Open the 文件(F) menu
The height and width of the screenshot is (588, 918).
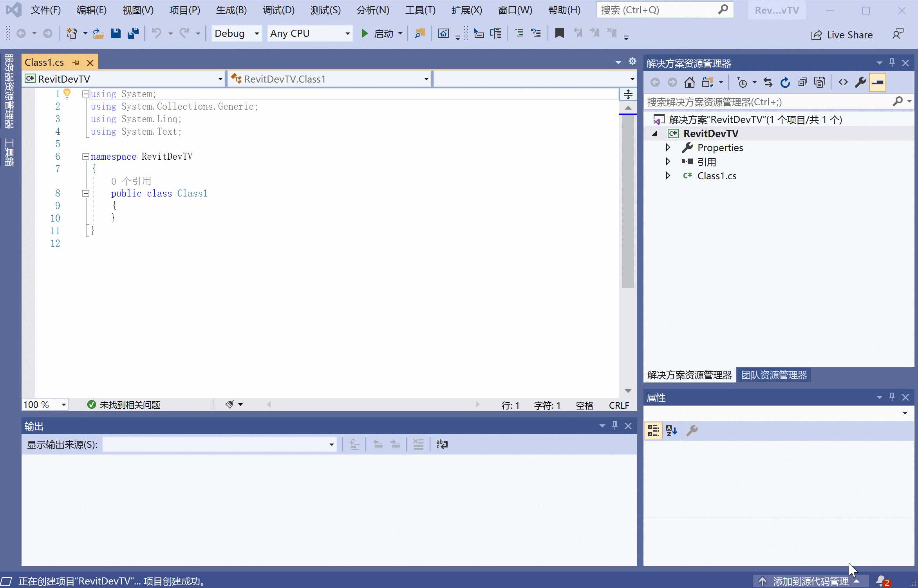coord(46,10)
